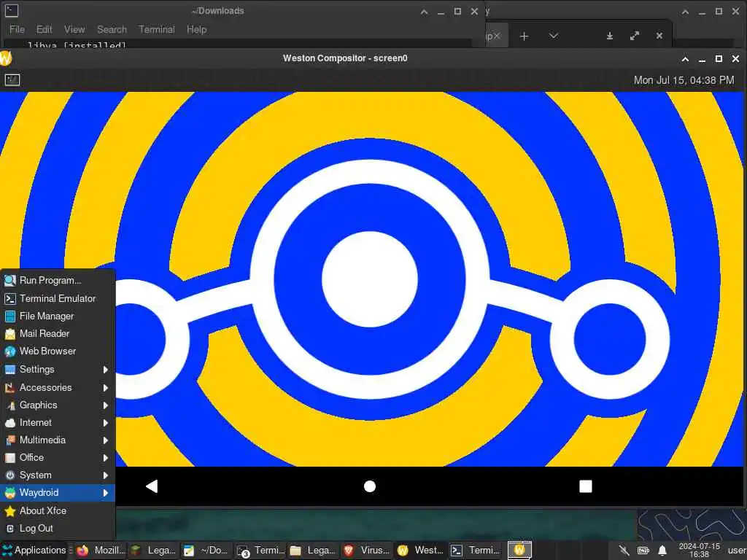The width and height of the screenshot is (747, 560).
Task: Click expand arrows icon in background window
Action: [x=635, y=36]
